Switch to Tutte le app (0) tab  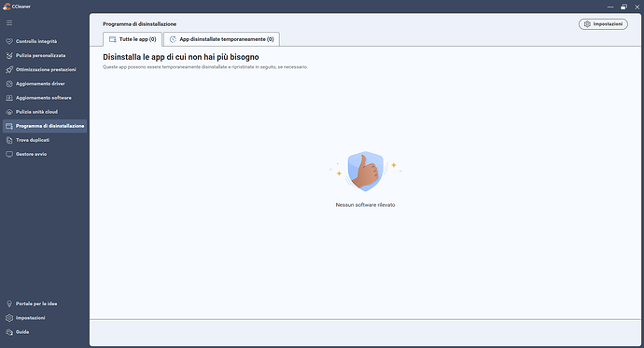pyautogui.click(x=133, y=39)
